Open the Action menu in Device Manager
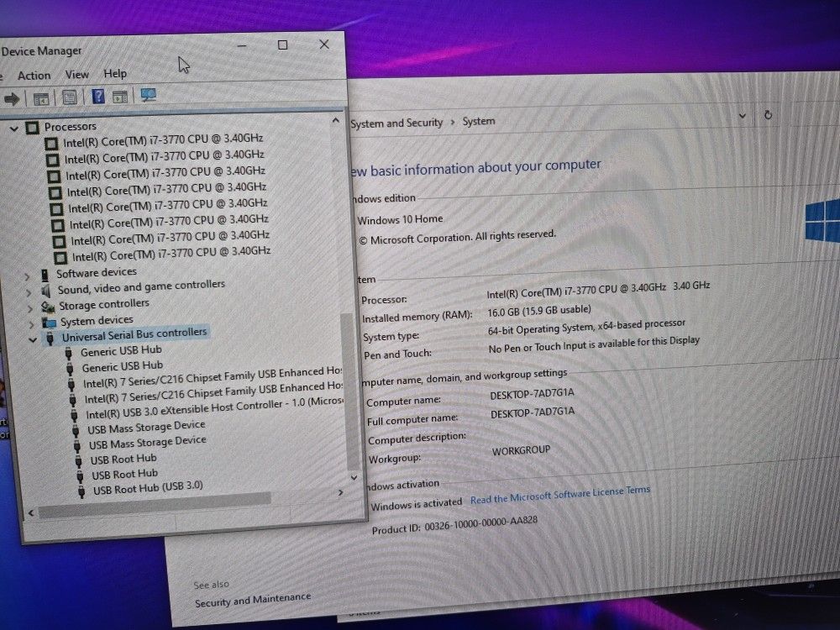The height and width of the screenshot is (630, 840). click(34, 74)
